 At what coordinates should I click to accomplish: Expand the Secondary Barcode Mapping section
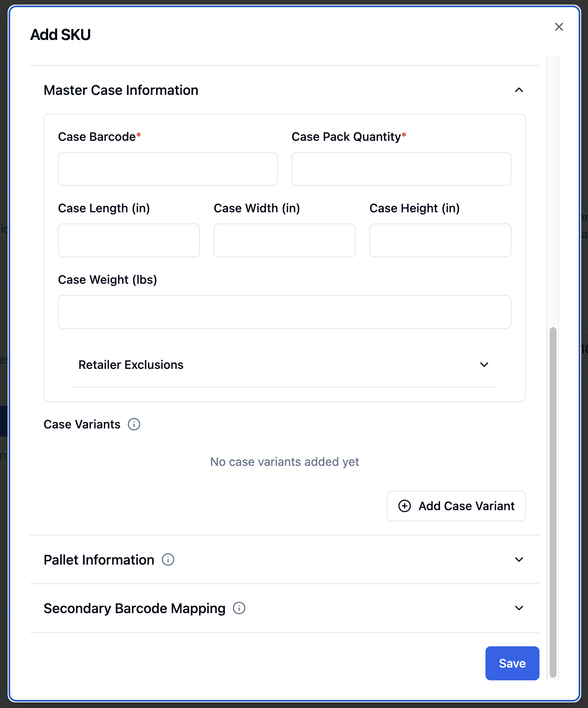pyautogui.click(x=519, y=608)
